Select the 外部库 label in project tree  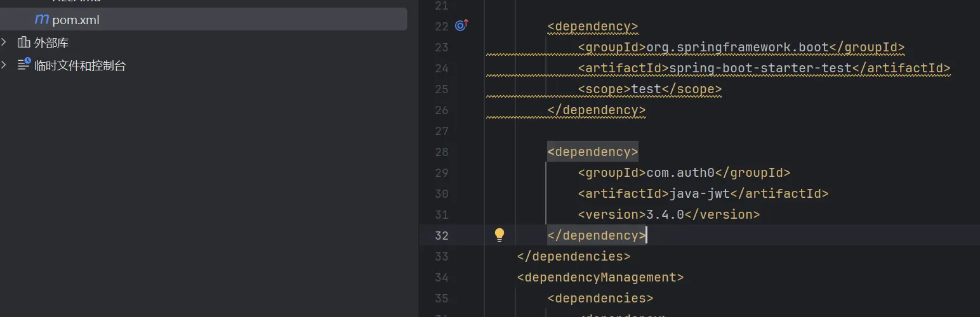tap(51, 43)
